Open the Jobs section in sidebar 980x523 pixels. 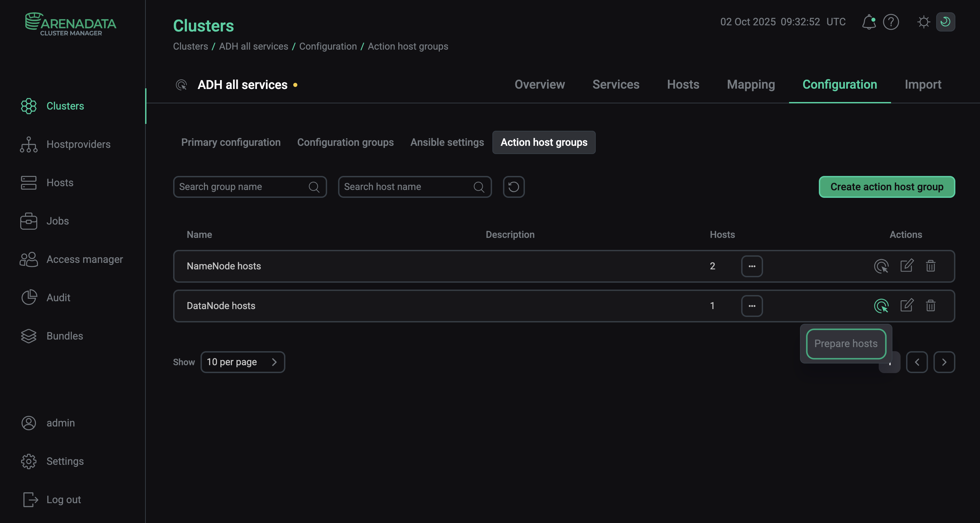57,221
